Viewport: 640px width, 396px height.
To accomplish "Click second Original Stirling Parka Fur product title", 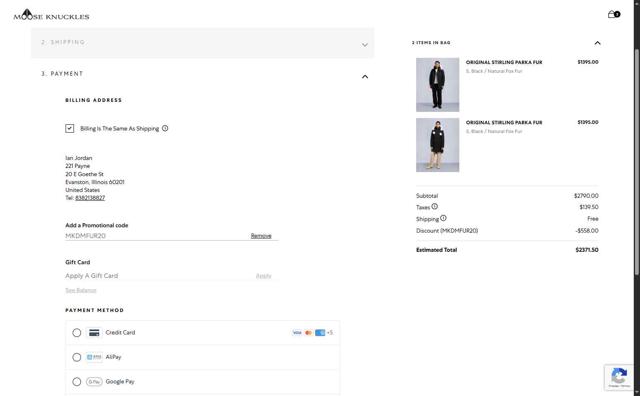I will click(504, 122).
